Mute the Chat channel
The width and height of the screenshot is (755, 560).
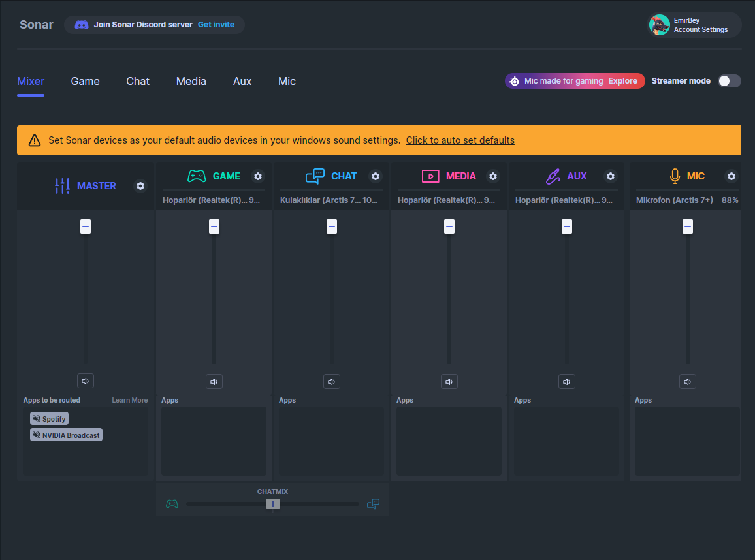pos(331,382)
